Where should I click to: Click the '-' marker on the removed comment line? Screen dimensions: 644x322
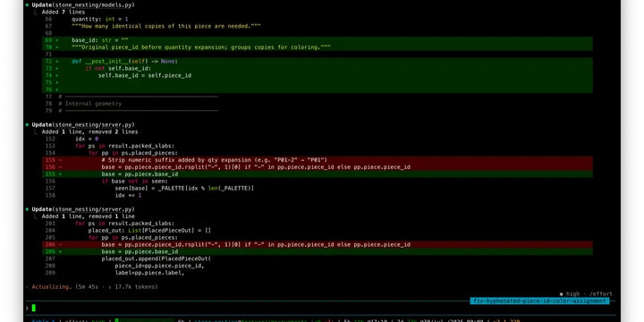pos(60,160)
